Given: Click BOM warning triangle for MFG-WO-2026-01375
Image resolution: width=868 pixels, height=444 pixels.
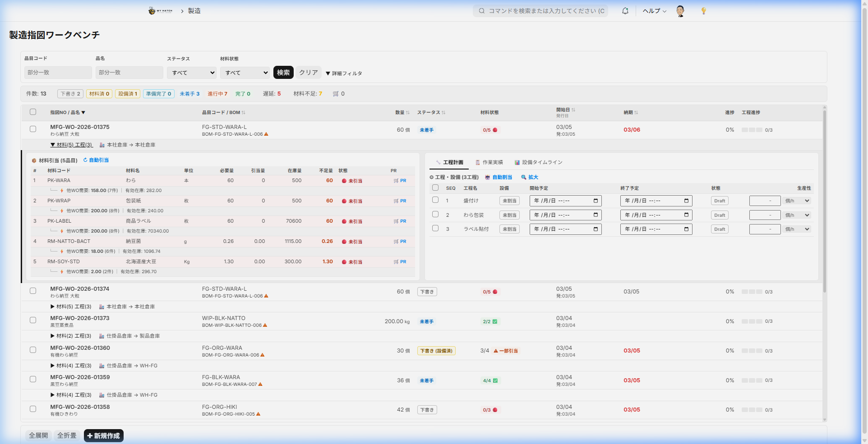Looking at the screenshot, I should (x=266, y=134).
